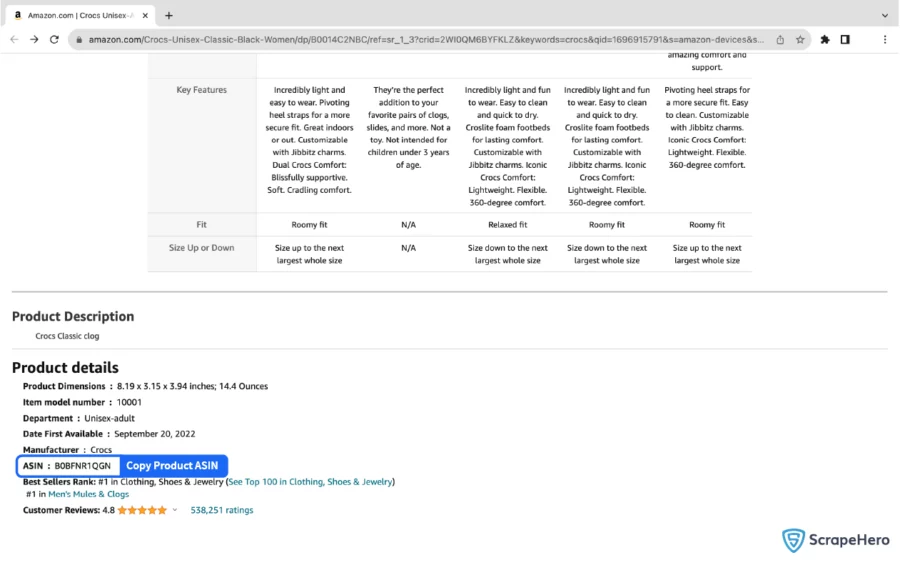Click Manufacturer Crocs row

coord(67,450)
